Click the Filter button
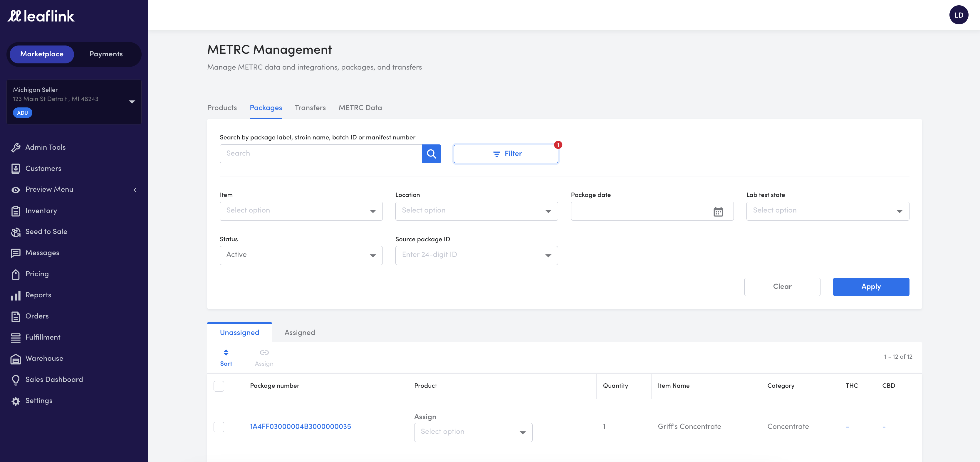 (x=506, y=154)
